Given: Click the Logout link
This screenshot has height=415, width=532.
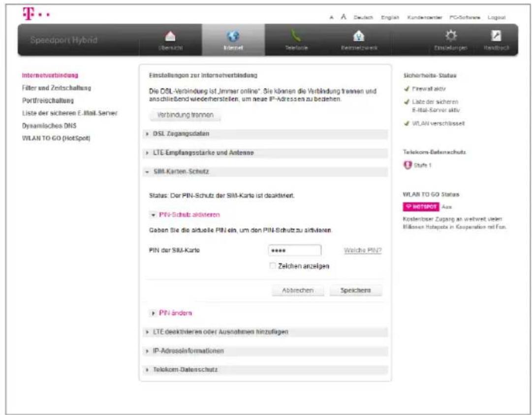Looking at the screenshot, I should [497, 17].
